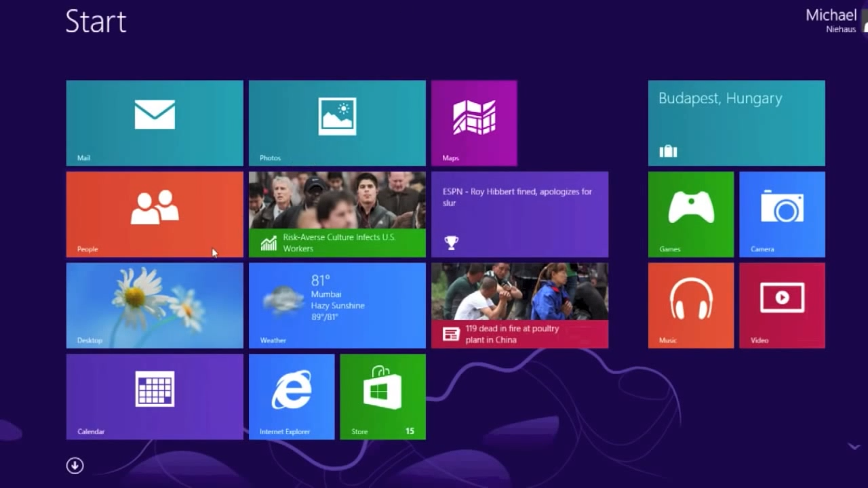Launch the Camera tile
This screenshot has width=868, height=488.
(783, 214)
